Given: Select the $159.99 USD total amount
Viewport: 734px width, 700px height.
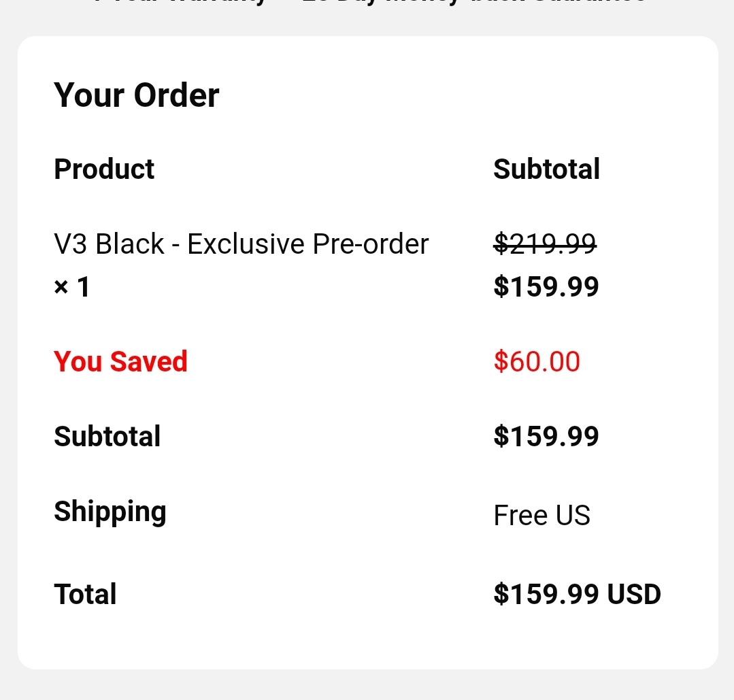Looking at the screenshot, I should (x=577, y=594).
